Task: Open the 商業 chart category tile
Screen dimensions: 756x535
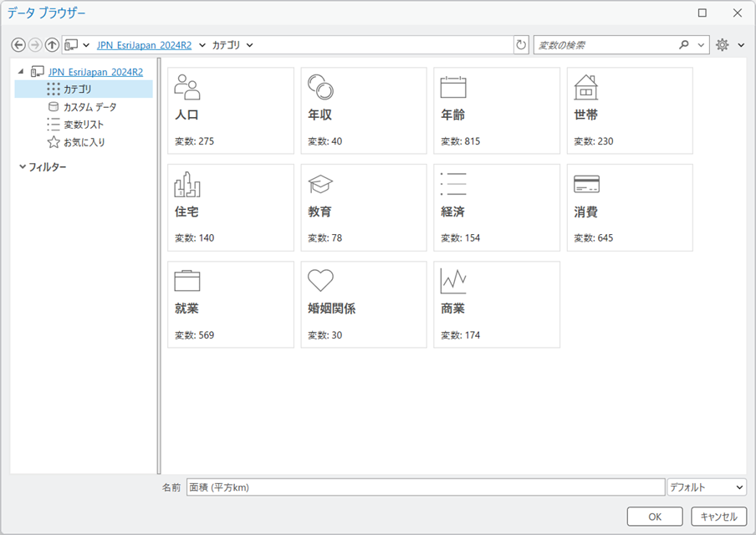Action: click(x=497, y=304)
